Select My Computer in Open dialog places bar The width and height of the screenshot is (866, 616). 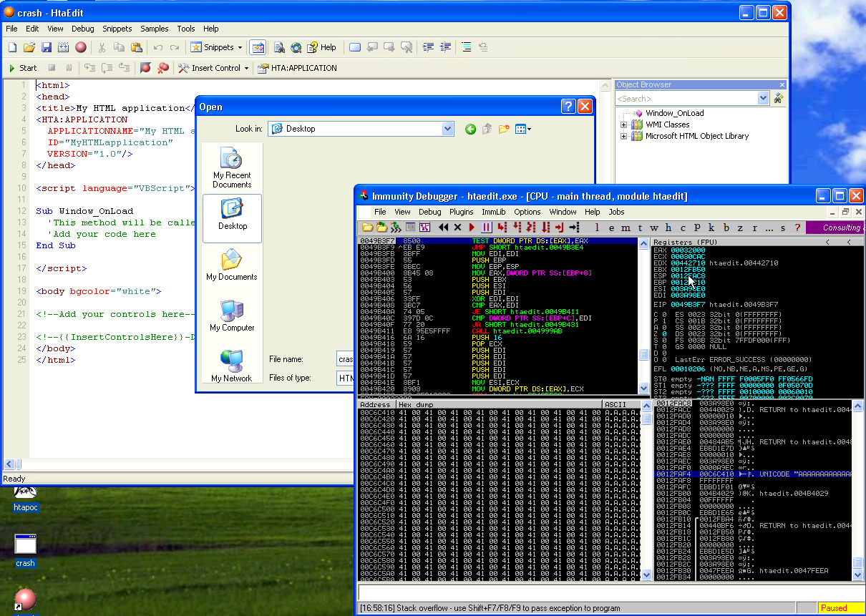tap(232, 316)
